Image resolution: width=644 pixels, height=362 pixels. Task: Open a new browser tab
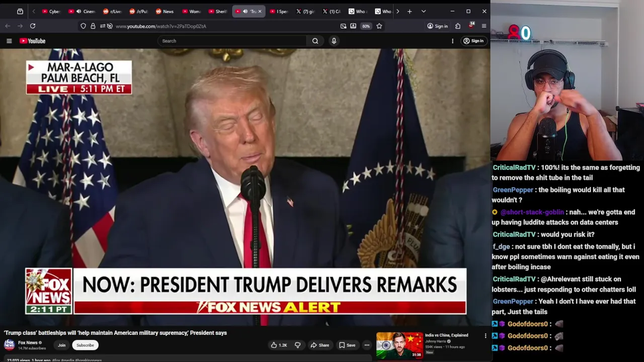tap(410, 11)
